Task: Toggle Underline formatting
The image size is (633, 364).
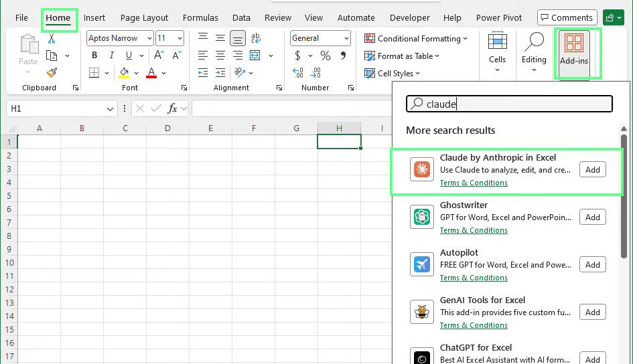Action: tap(129, 56)
